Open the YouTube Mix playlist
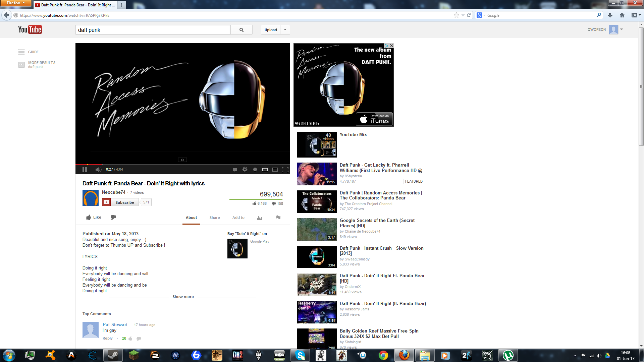This screenshot has width=644, height=362. (353, 135)
